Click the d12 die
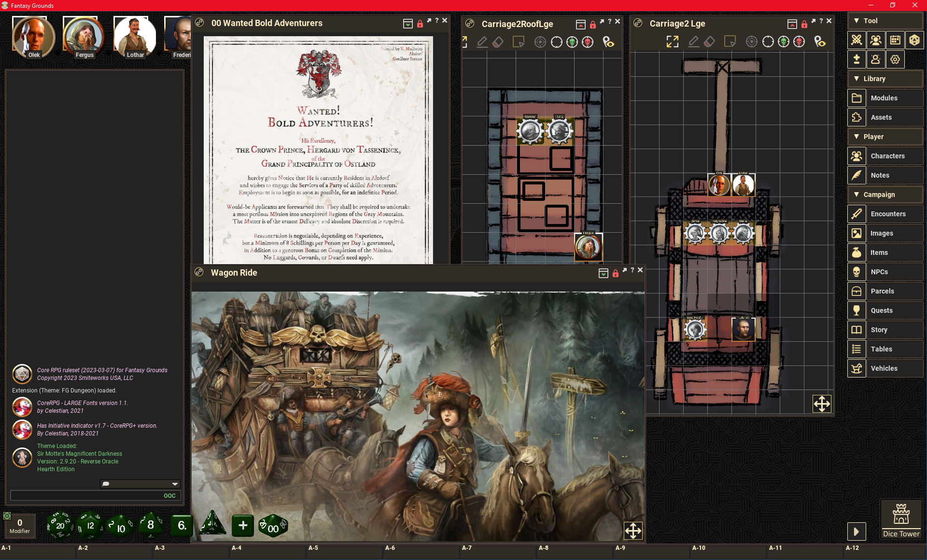This screenshot has height=560, width=927. 90,525
